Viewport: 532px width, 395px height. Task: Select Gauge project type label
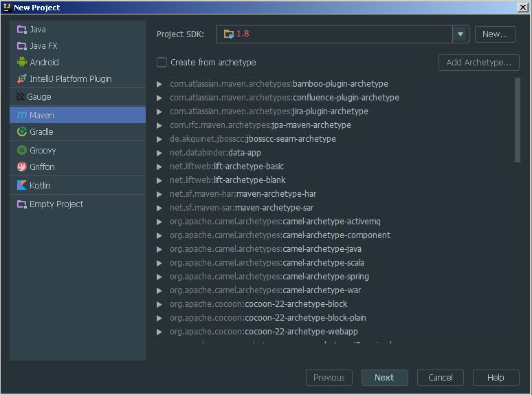click(x=39, y=97)
